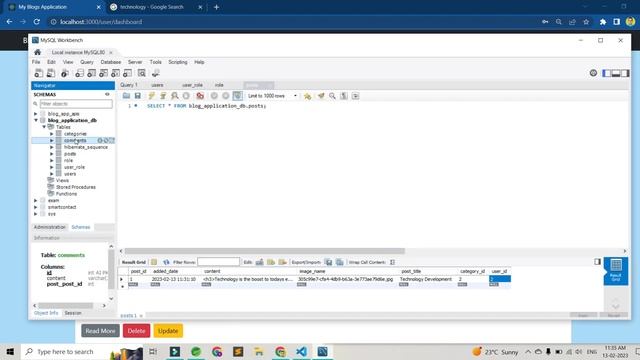Click the Workbench preferences gear icon
The image size is (640, 360).
click(x=593, y=73)
